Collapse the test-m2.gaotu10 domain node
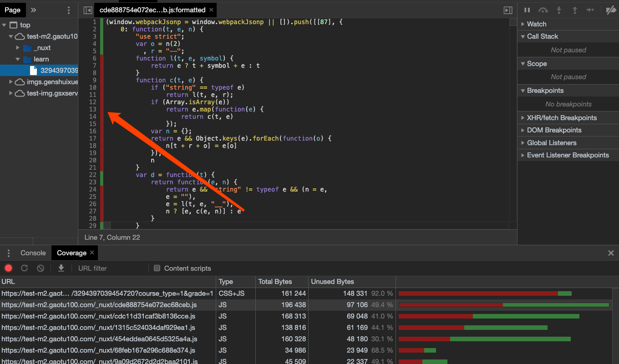 (11, 36)
